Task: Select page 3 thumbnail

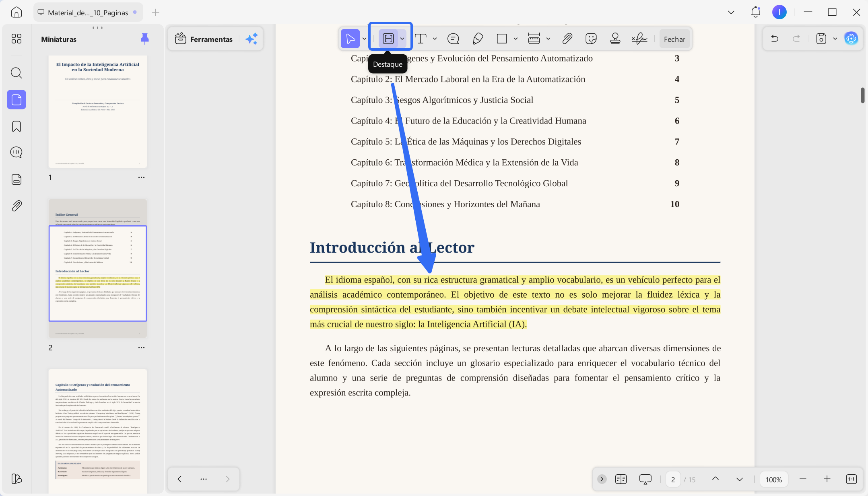Action: 98,431
